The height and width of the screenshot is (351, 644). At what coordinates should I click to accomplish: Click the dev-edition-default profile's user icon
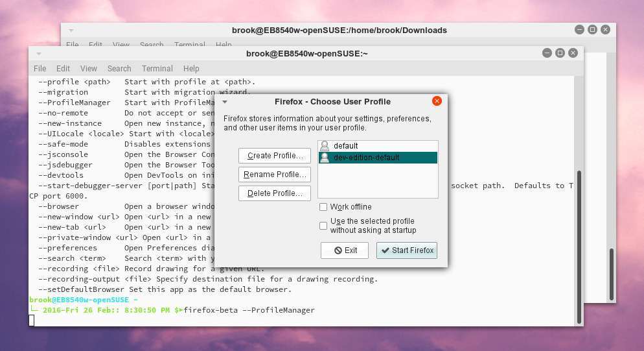pyautogui.click(x=325, y=158)
